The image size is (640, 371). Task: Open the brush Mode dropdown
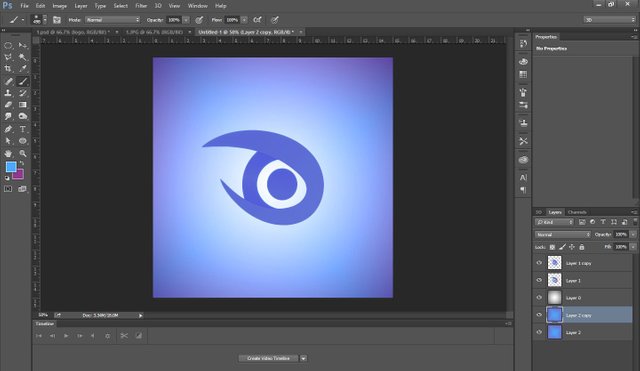[112, 20]
